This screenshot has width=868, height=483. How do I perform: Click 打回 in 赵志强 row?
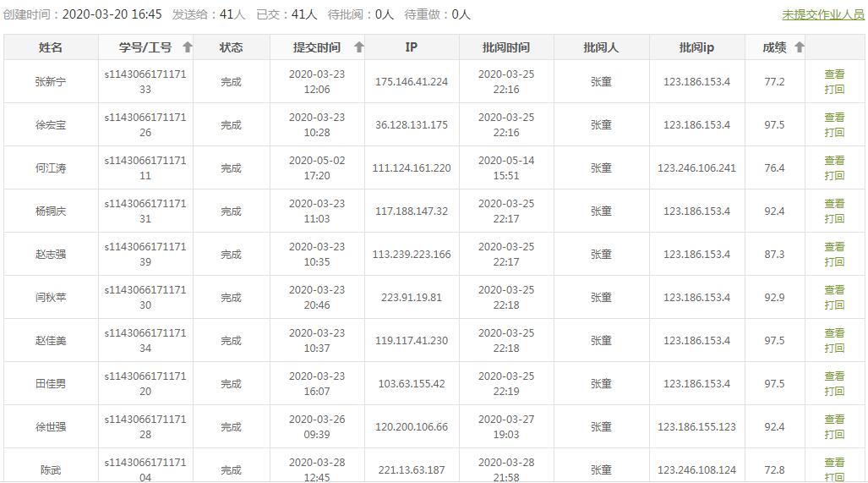point(834,262)
